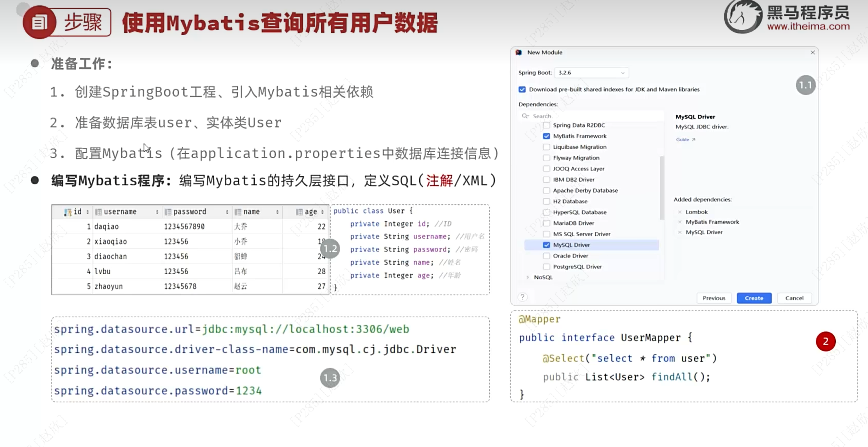868x447 pixels.
Task: Click the password column header tab
Action: point(189,212)
